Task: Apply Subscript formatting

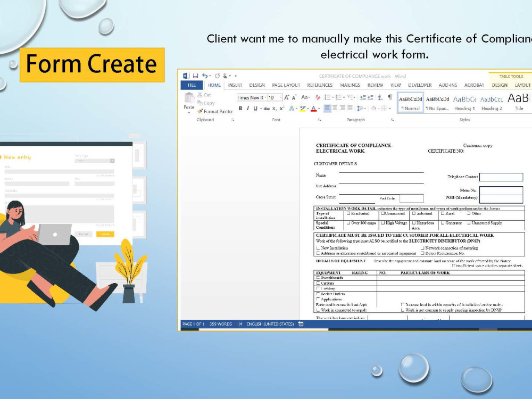Action: 275,109
